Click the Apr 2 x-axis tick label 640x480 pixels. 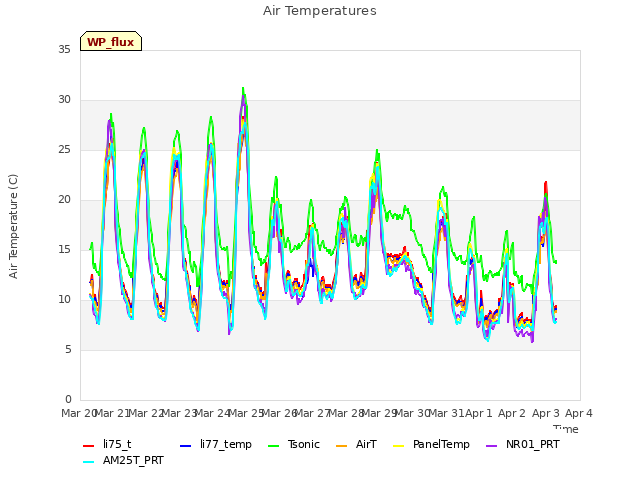click(512, 413)
